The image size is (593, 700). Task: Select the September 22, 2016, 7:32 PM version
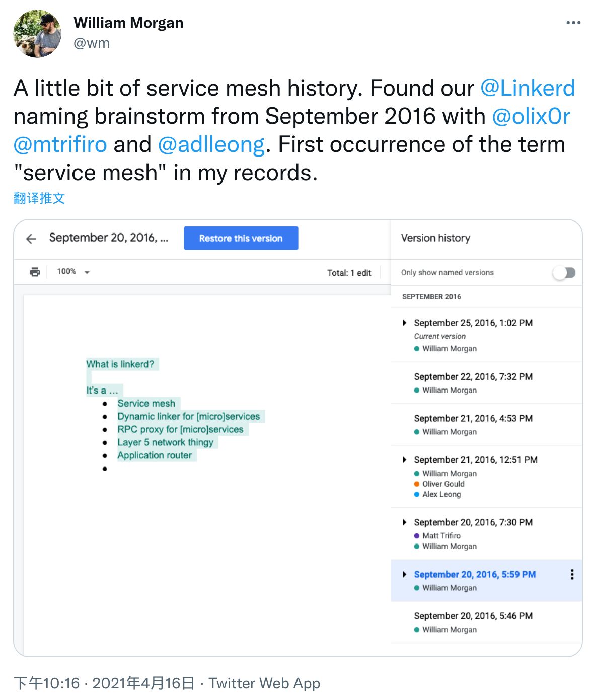[486, 383]
